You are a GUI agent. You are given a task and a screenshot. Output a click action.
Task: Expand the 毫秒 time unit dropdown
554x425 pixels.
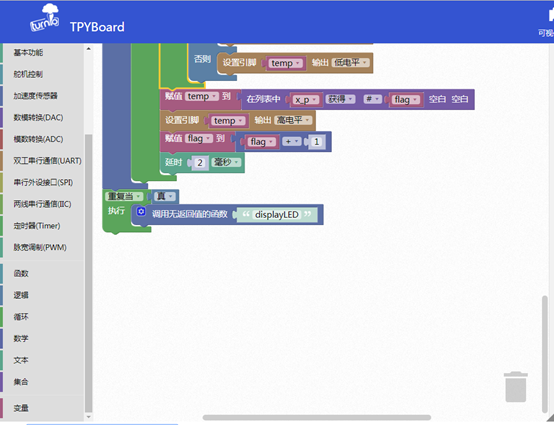pos(226,162)
